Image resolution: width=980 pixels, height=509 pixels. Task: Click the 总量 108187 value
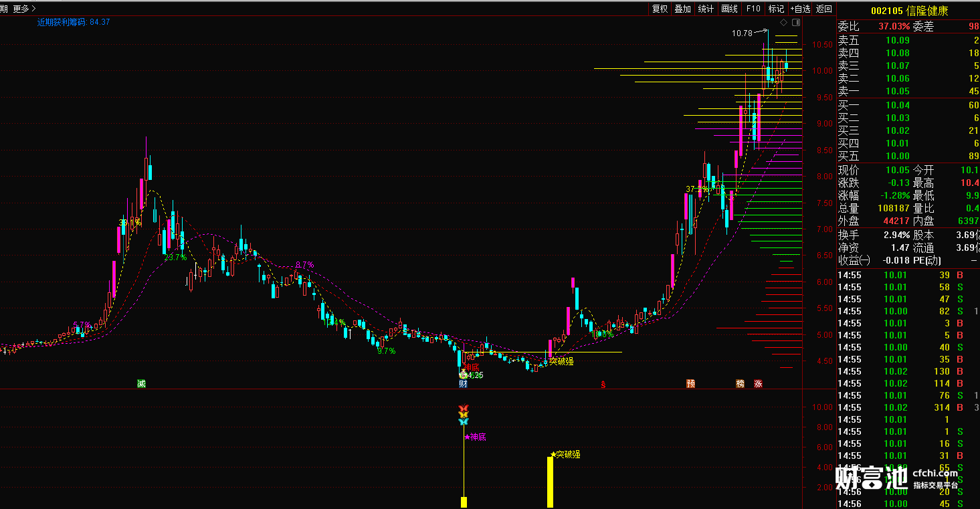894,208
